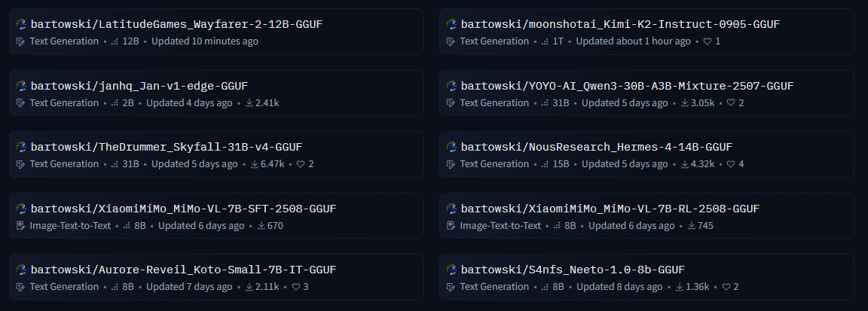The width and height of the screenshot is (868, 311).
Task: Click the heart icon on Koto-Small card
Action: 295,287
